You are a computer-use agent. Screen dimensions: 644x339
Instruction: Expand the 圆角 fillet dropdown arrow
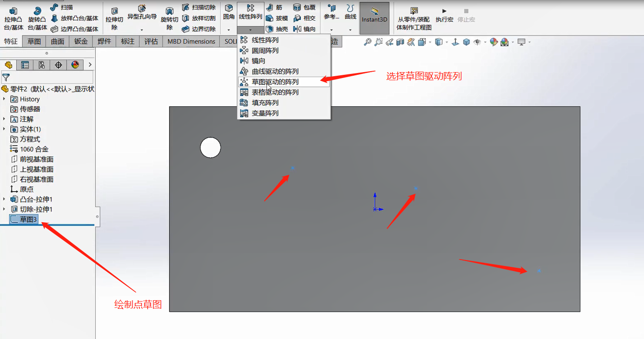tap(229, 30)
